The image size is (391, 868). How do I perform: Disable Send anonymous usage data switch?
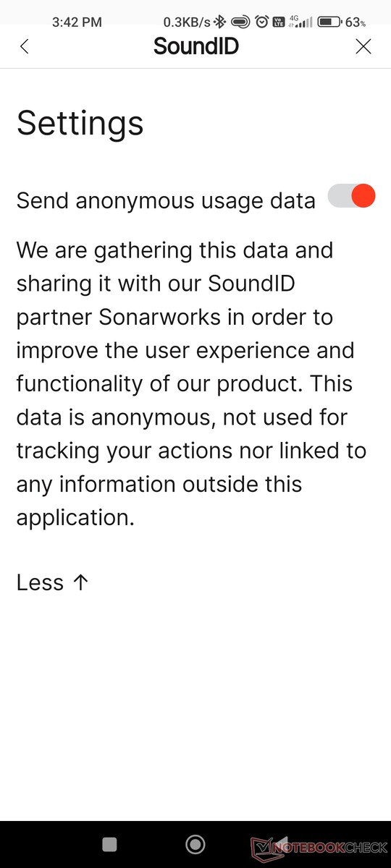352,196
